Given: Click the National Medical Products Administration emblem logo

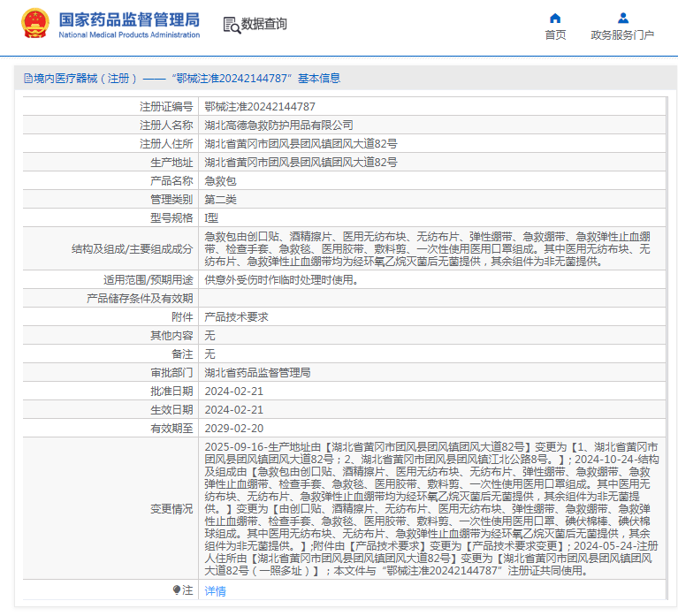Looking at the screenshot, I should [35, 25].
